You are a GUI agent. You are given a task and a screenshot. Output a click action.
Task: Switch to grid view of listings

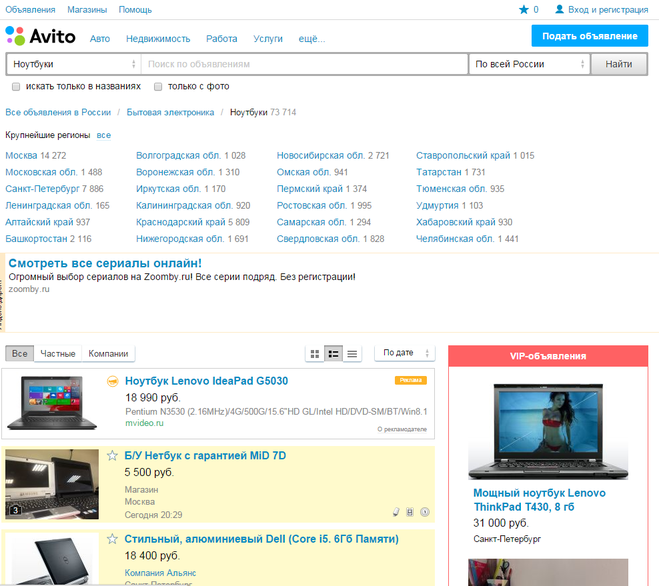point(315,354)
